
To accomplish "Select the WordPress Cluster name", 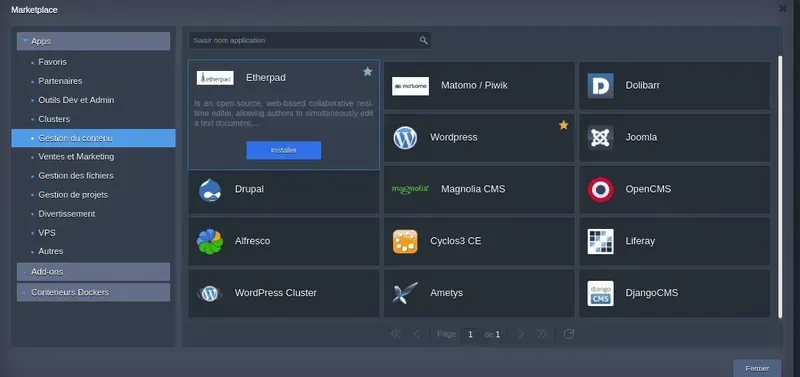I will [x=276, y=293].
